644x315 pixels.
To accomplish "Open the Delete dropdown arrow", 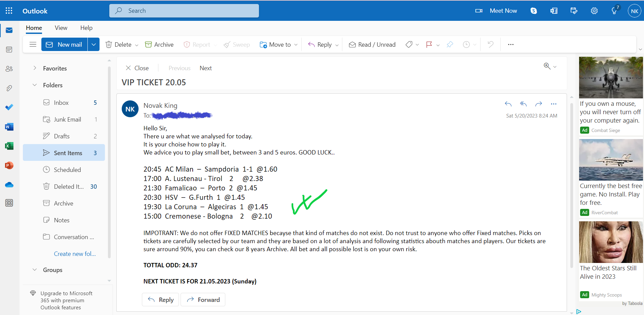I will point(137,45).
